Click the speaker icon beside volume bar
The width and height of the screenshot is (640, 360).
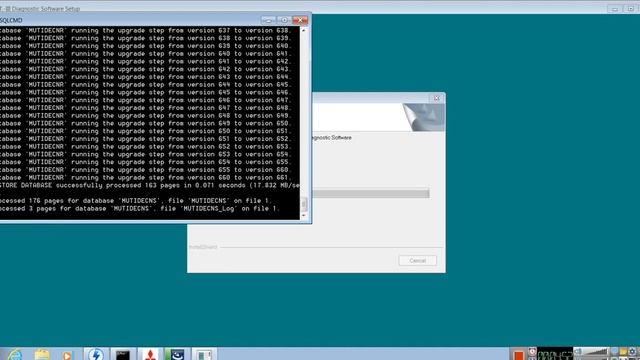pyautogui.click(x=578, y=351)
